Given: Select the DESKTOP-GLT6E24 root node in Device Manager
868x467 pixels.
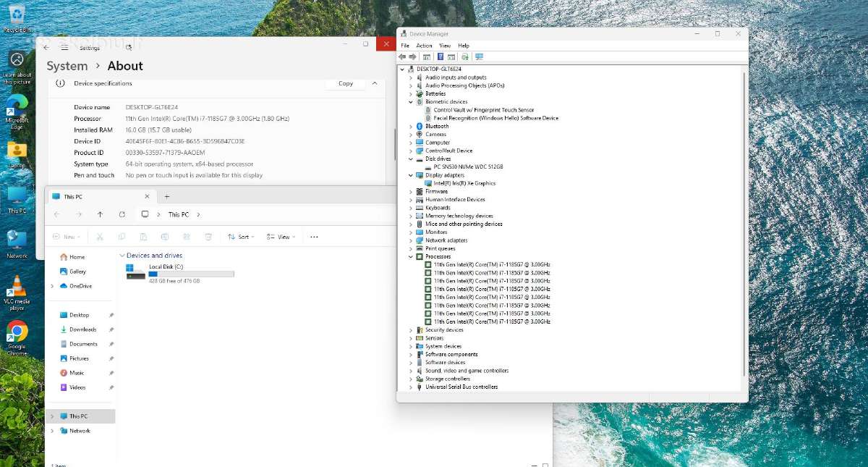Looking at the screenshot, I should (438, 69).
